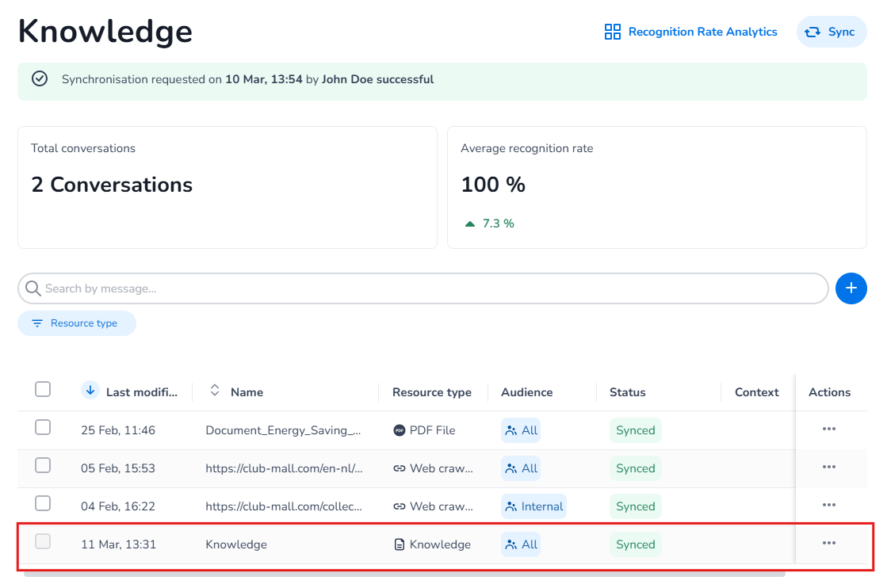Open Recognition Rate Analytics link
Image resolution: width=891 pixels, height=588 pixels.
(702, 32)
